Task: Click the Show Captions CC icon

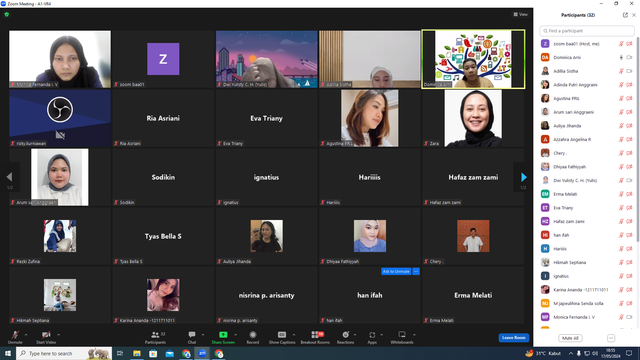Action: pos(282,335)
